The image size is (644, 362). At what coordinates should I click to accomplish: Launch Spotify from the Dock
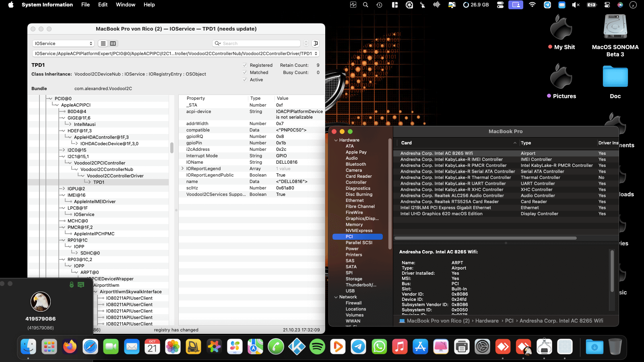pos(317,347)
